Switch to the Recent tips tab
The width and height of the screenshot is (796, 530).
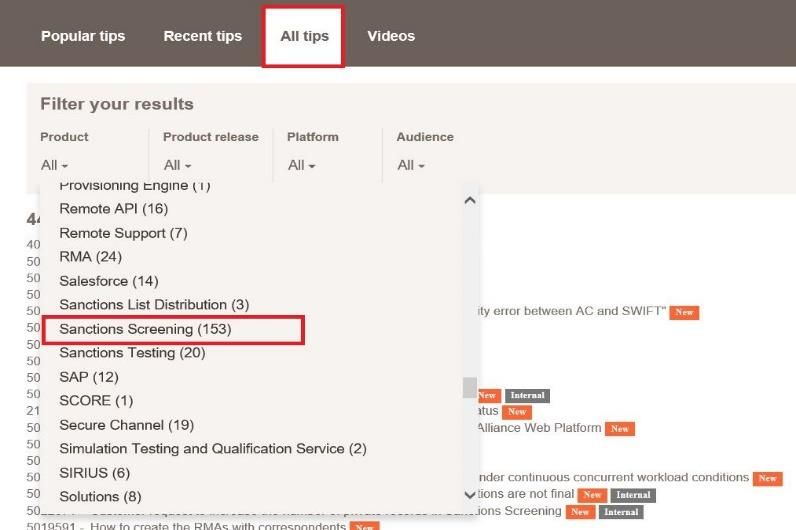click(x=203, y=36)
